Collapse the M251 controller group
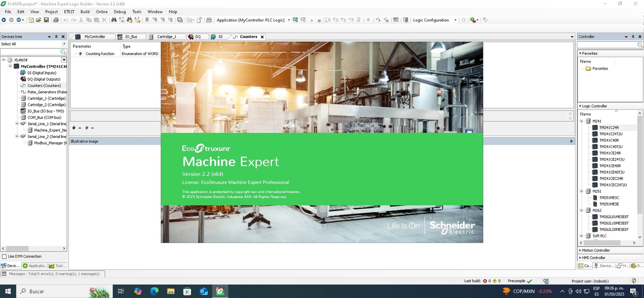The width and height of the screenshot is (644, 298). [x=581, y=191]
